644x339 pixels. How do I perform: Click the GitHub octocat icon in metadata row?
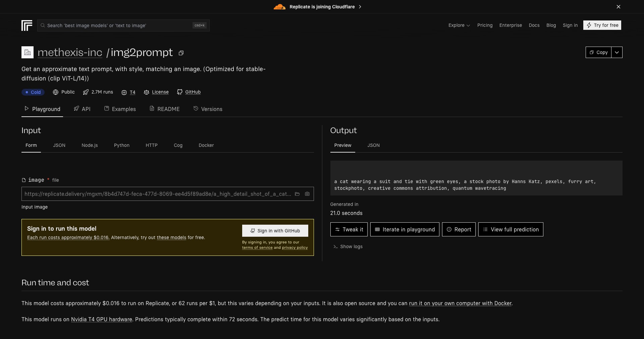180,92
